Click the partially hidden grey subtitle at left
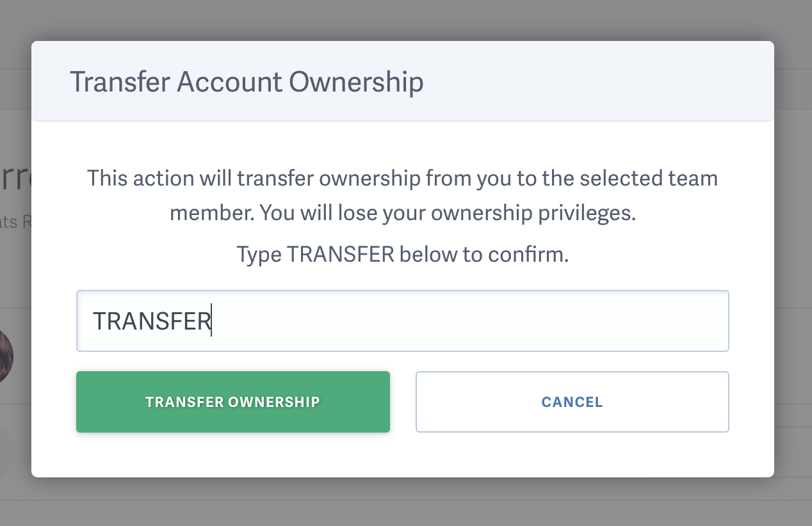The height and width of the screenshot is (526, 812). [x=15, y=221]
